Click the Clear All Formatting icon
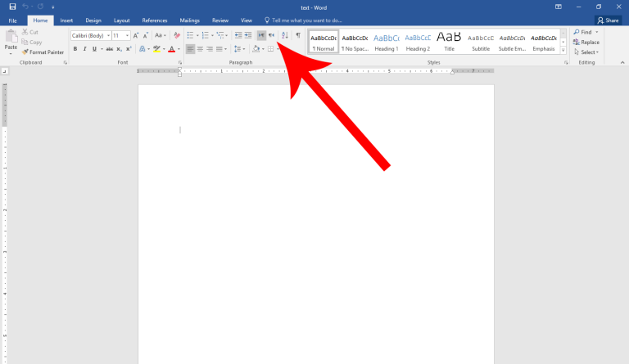The image size is (629, 364). (x=177, y=35)
